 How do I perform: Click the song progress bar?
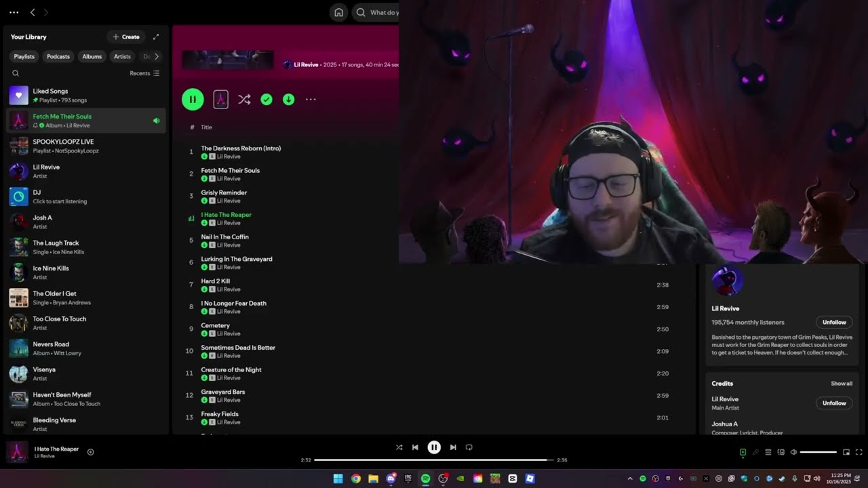coord(434,460)
